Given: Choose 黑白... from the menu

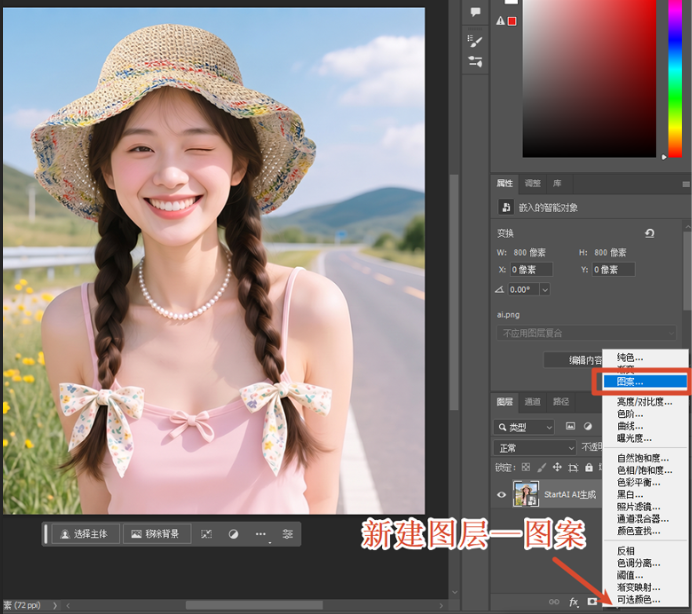Looking at the screenshot, I should pyautogui.click(x=645, y=494).
